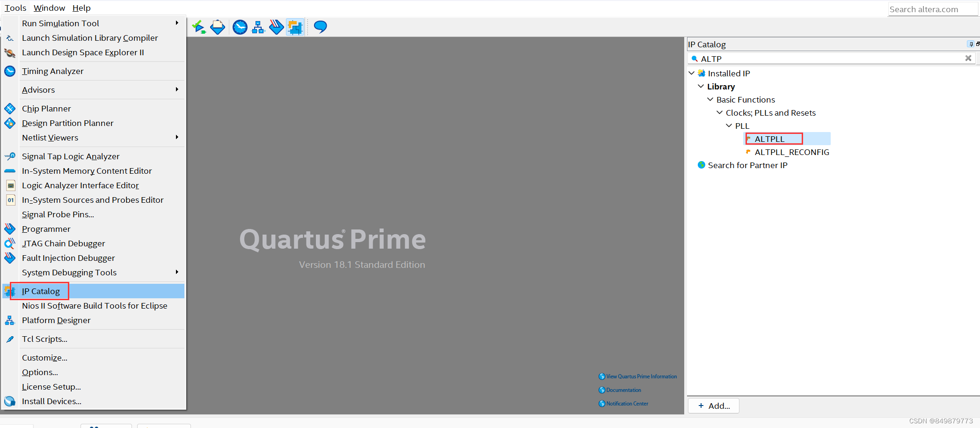Screen dimensions: 980x428
Task: Open Nios II Software Build Tools for Eclipse
Action: 94,306
